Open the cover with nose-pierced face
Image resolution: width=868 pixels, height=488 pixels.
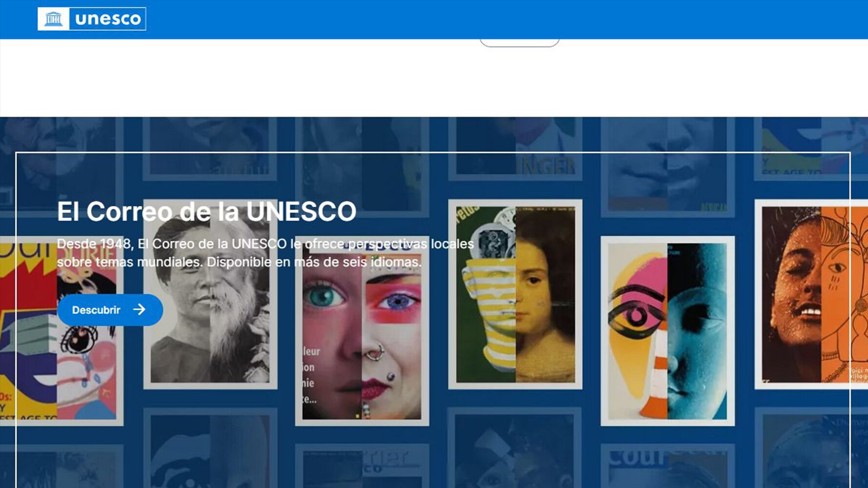point(362,331)
